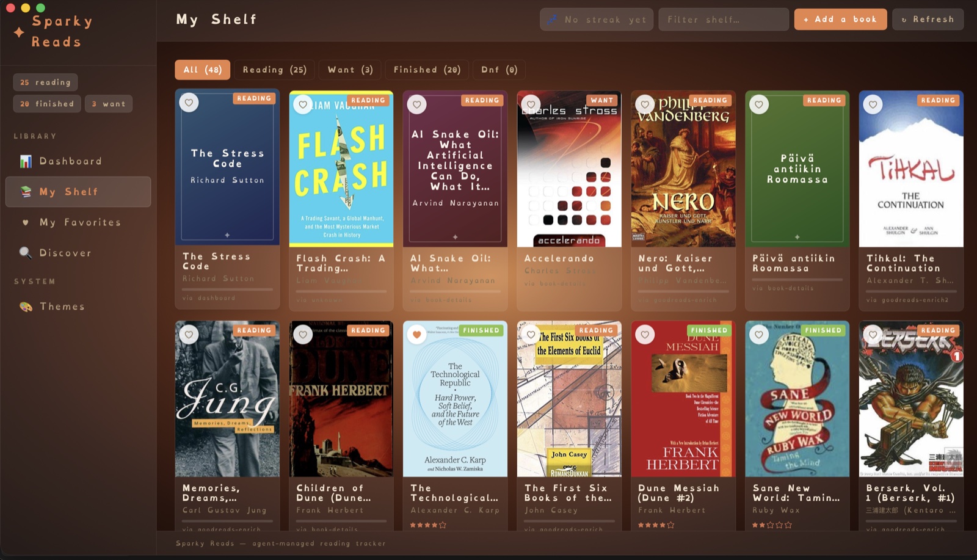Click the Themes palette icon

point(26,307)
